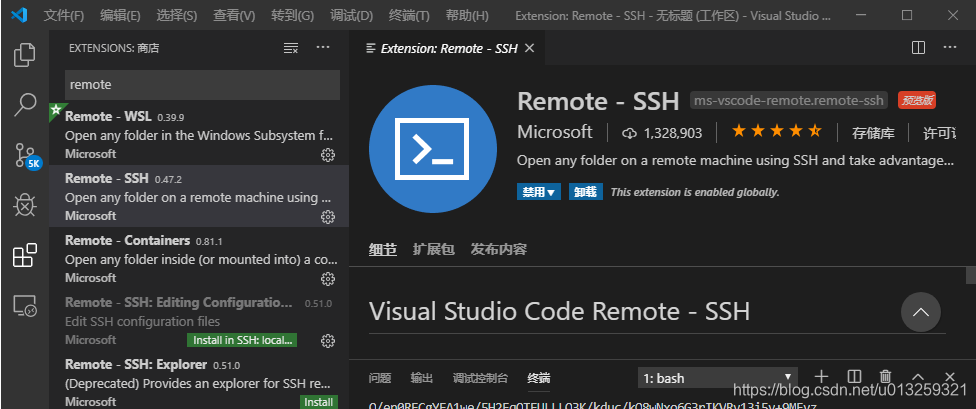Open the 查看(V) menu
This screenshot has height=409, width=976.
pos(234,16)
